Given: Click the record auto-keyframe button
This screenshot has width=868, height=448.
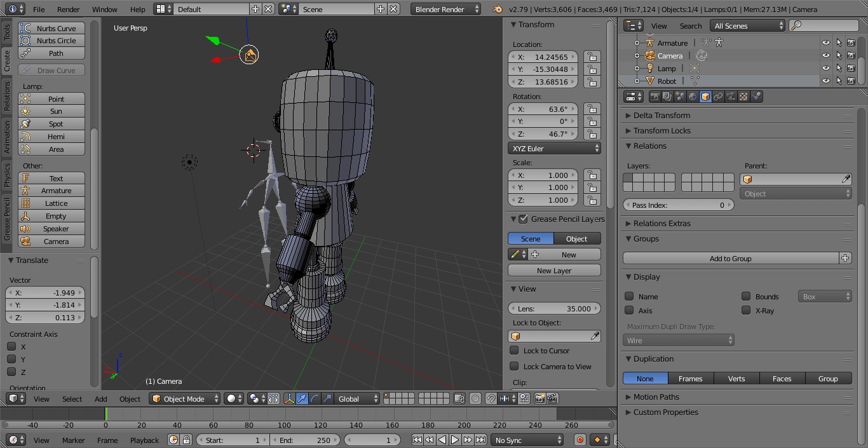Looking at the screenshot, I should pos(580,440).
